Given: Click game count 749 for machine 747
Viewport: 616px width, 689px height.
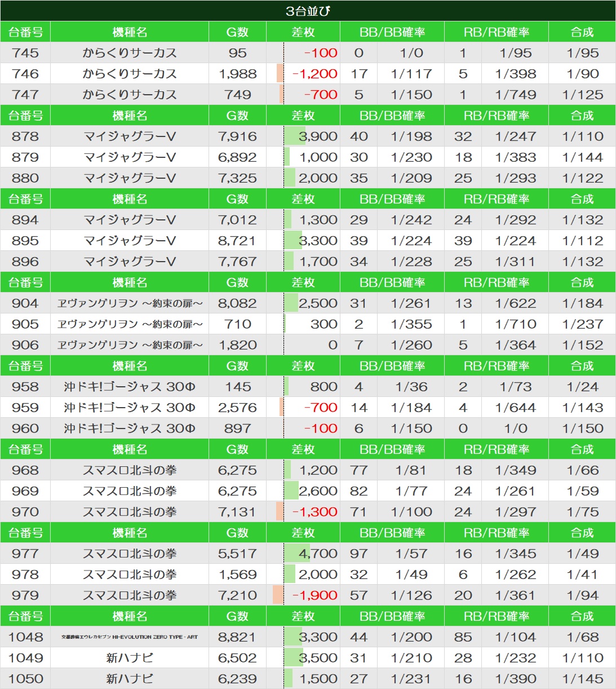Looking at the screenshot, I should coord(237,95).
